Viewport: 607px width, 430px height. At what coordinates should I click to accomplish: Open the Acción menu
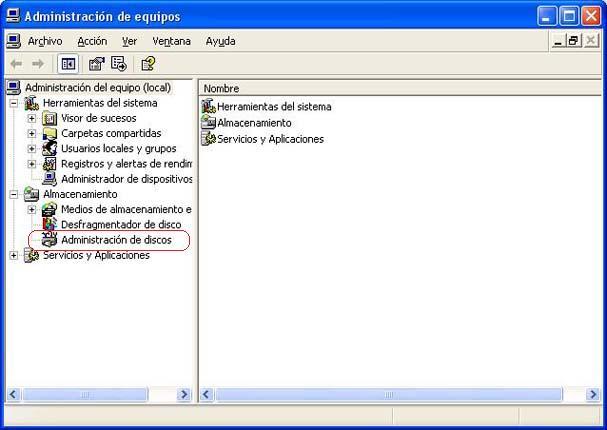click(92, 41)
